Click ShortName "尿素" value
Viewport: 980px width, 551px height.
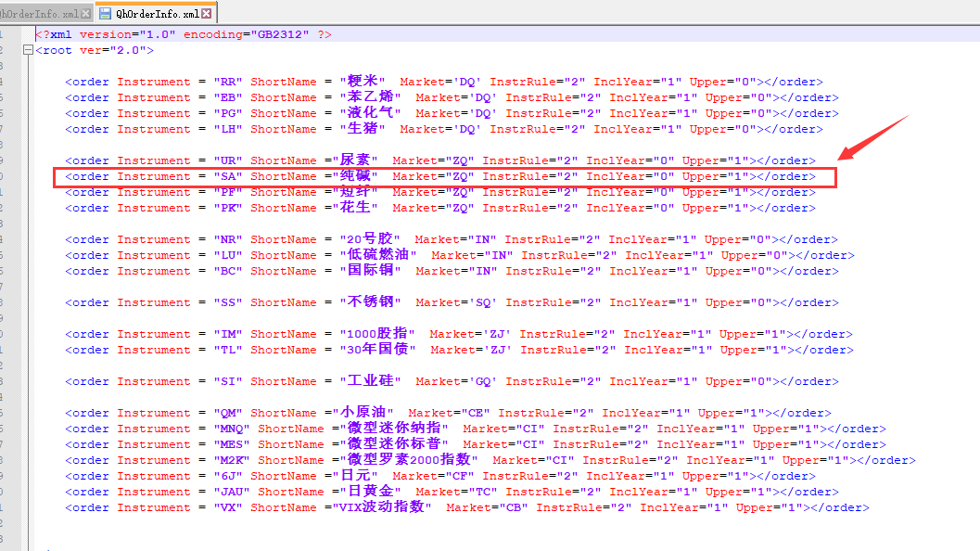[355, 160]
